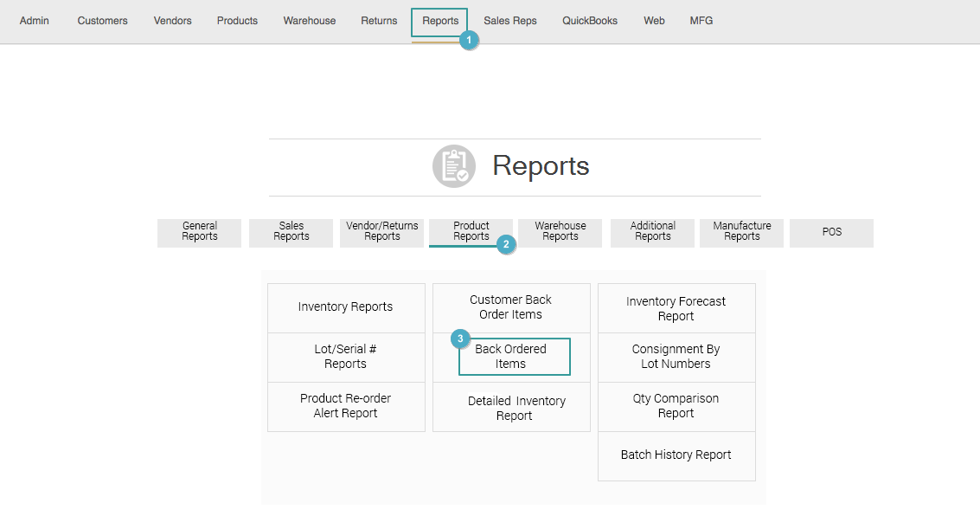This screenshot has width=980, height=516.
Task: Open the QuickBooks menu item
Action: 589,21
